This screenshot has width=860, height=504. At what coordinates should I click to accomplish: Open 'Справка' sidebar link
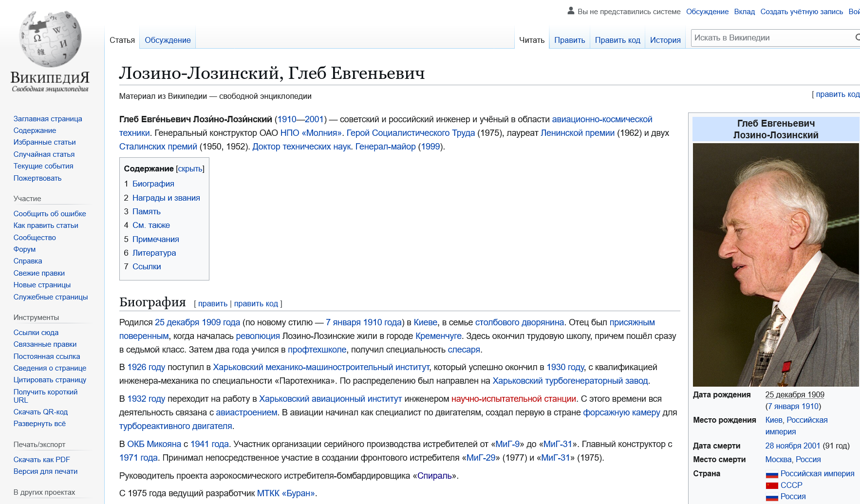coord(28,261)
